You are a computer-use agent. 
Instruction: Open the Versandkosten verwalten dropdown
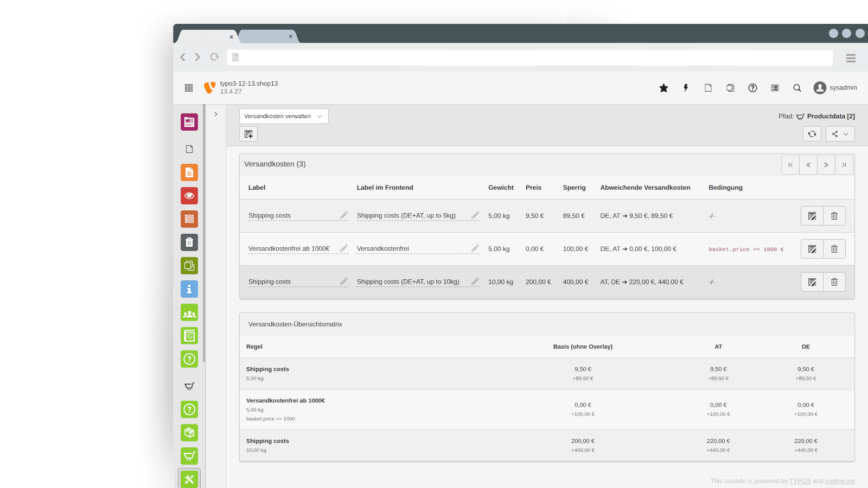[x=283, y=116]
